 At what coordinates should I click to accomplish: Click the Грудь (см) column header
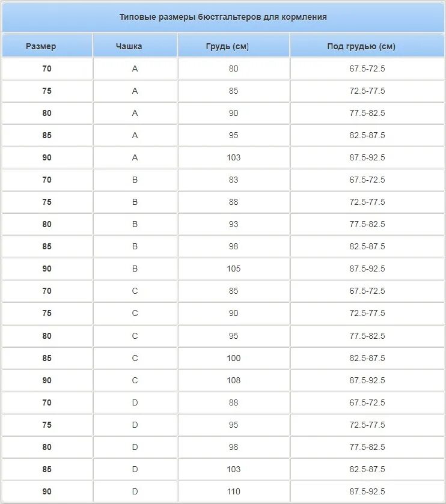coord(227,46)
